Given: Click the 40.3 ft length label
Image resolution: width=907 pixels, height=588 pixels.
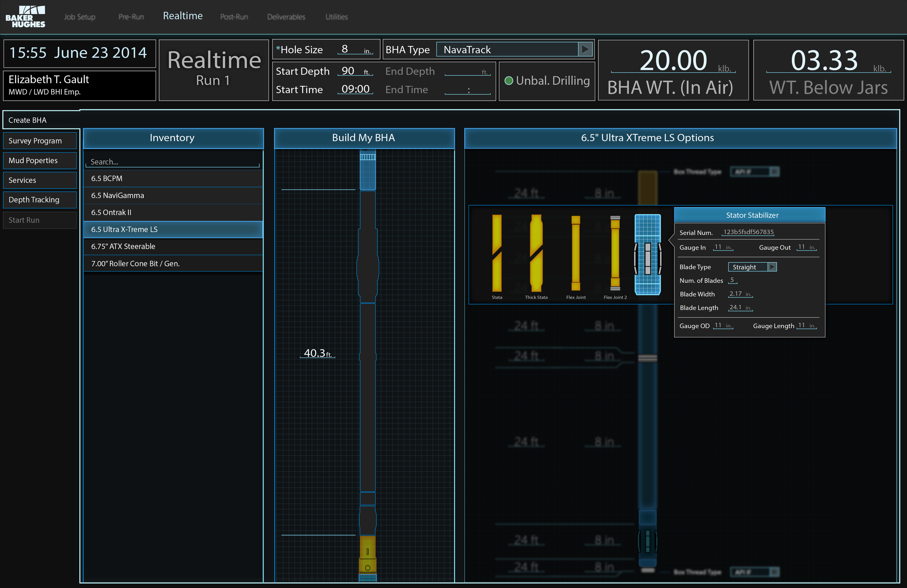Looking at the screenshot, I should 317,353.
